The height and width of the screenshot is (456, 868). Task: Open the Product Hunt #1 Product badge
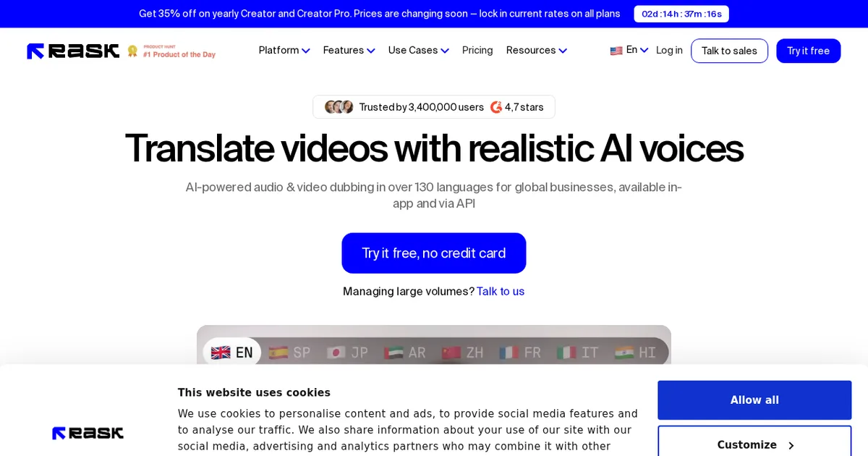coord(171,51)
